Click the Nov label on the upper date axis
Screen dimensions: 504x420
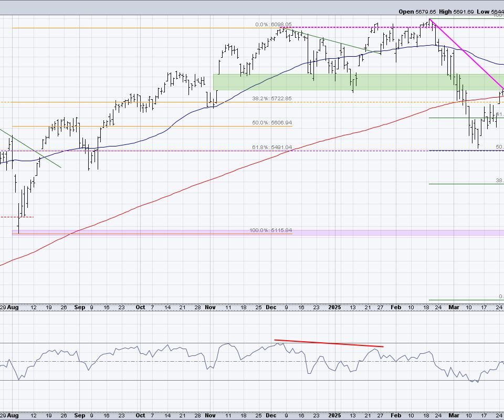pyautogui.click(x=210, y=307)
